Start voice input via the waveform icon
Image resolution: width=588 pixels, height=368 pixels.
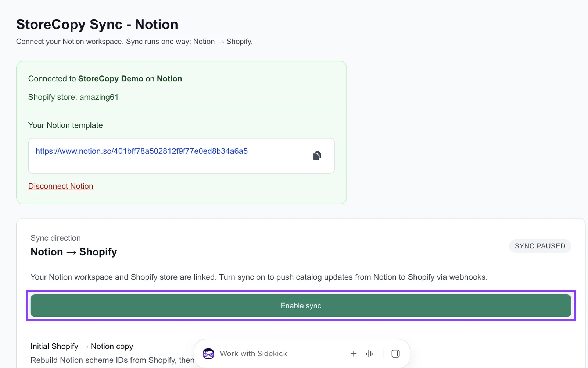tap(370, 354)
